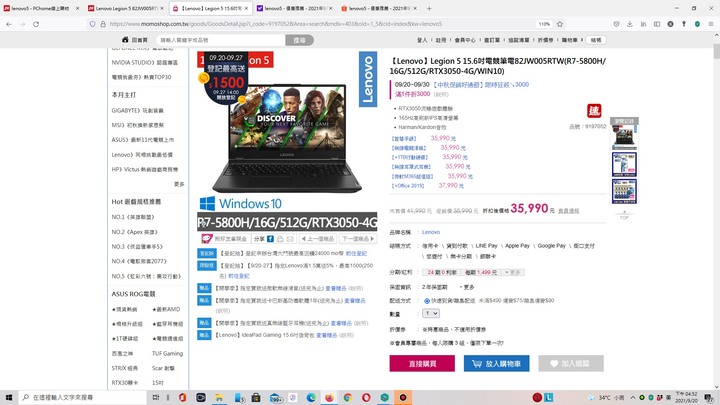Click the email envelope share icon
The image size is (720, 405).
[290, 239]
